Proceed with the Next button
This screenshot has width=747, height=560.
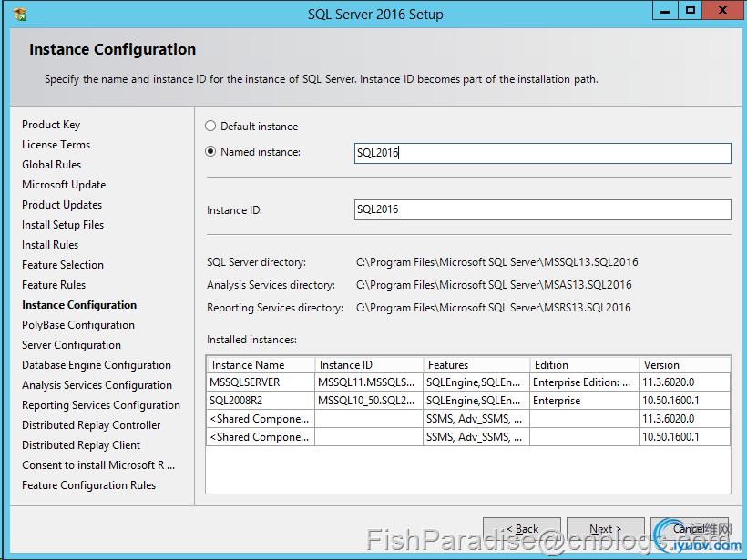pos(606,529)
